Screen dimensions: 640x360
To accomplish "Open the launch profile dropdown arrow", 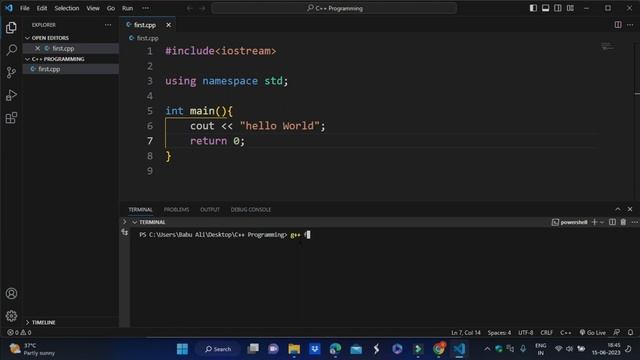I will 602,222.
